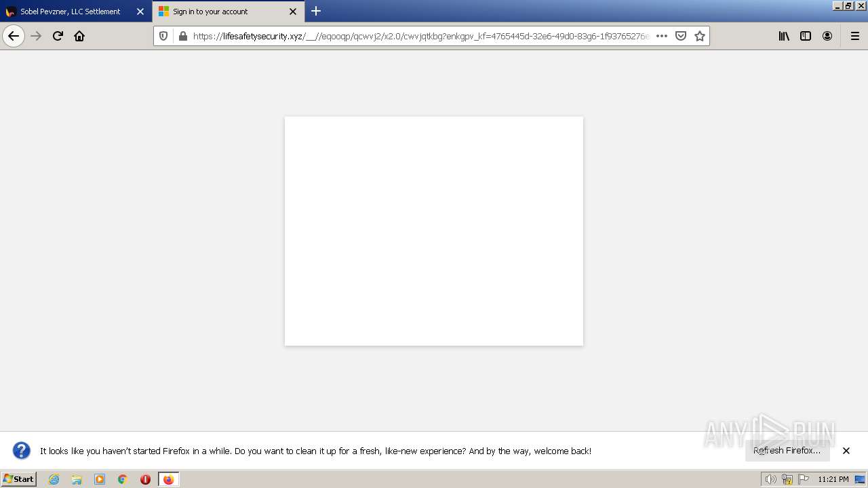Open Windows Media Player from taskbar
Image resolution: width=868 pixels, height=488 pixels.
point(100,479)
